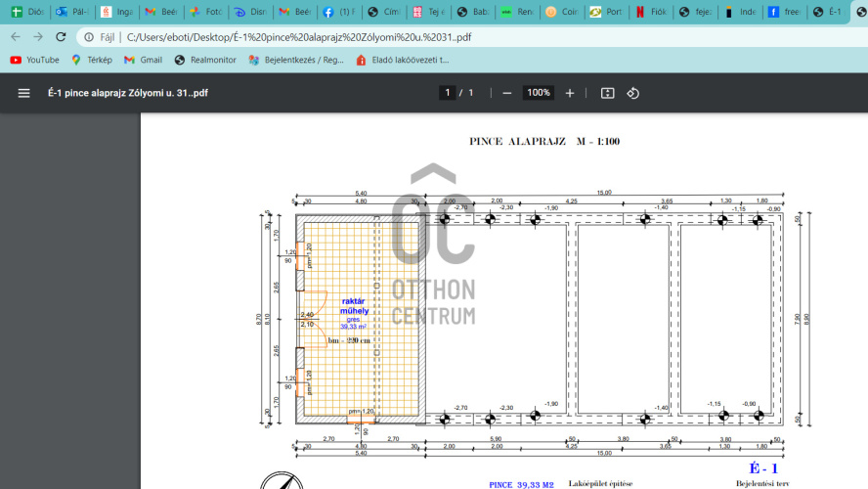Screen dimensions: 868x489
Task: Click the blue É - 1 label
Action: click(x=763, y=468)
